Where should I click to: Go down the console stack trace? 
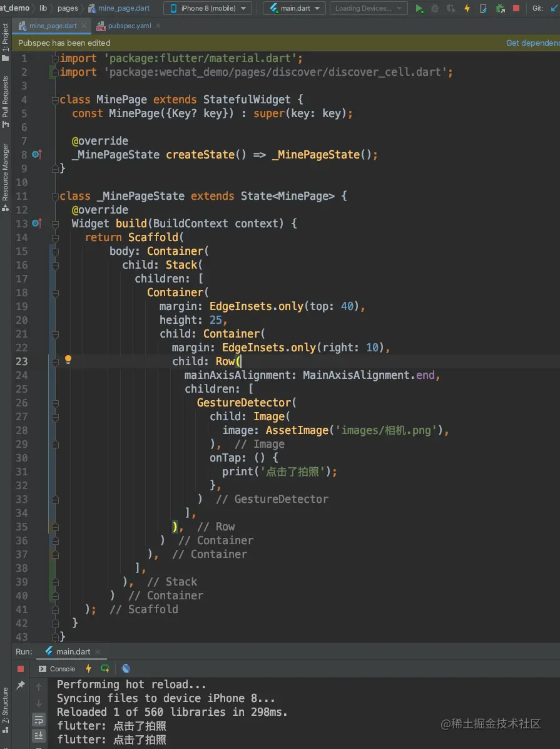(x=39, y=703)
